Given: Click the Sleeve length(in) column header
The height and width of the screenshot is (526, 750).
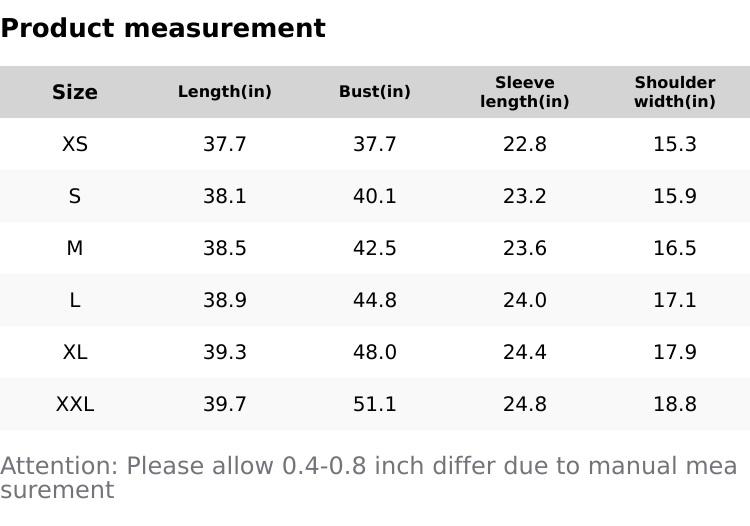Looking at the screenshot, I should tap(525, 92).
